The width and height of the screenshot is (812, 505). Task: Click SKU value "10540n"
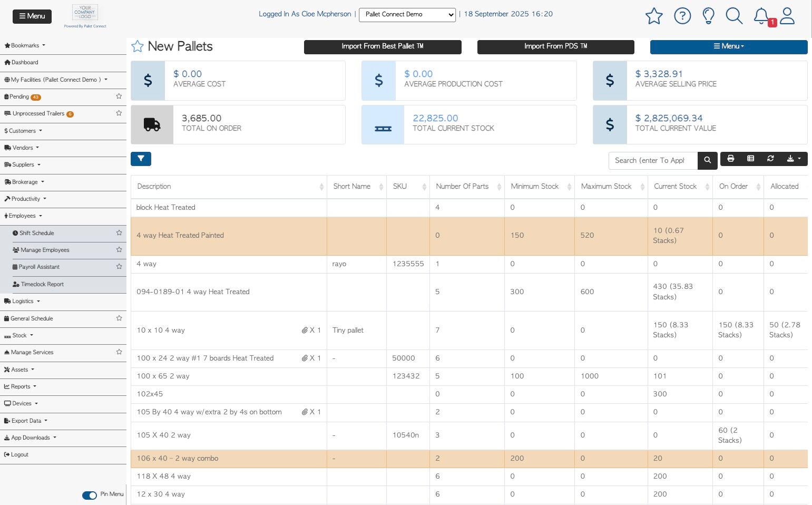[x=406, y=435]
